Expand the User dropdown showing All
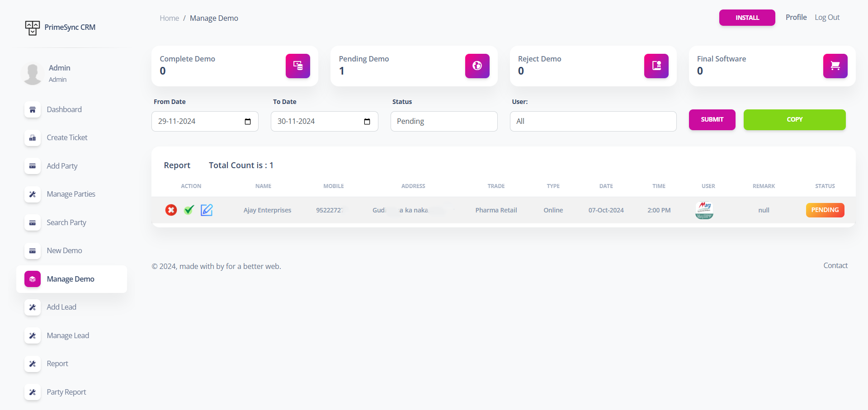 pos(593,122)
